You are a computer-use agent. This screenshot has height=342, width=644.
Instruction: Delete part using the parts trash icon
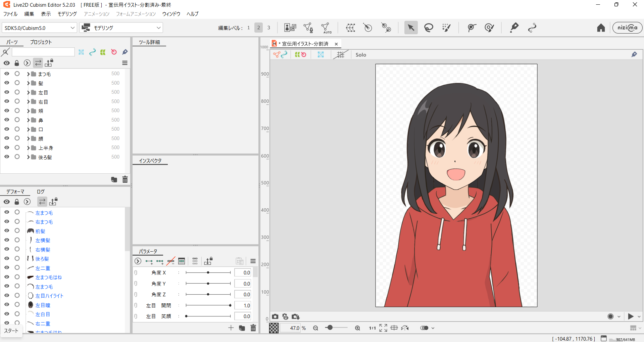125,179
